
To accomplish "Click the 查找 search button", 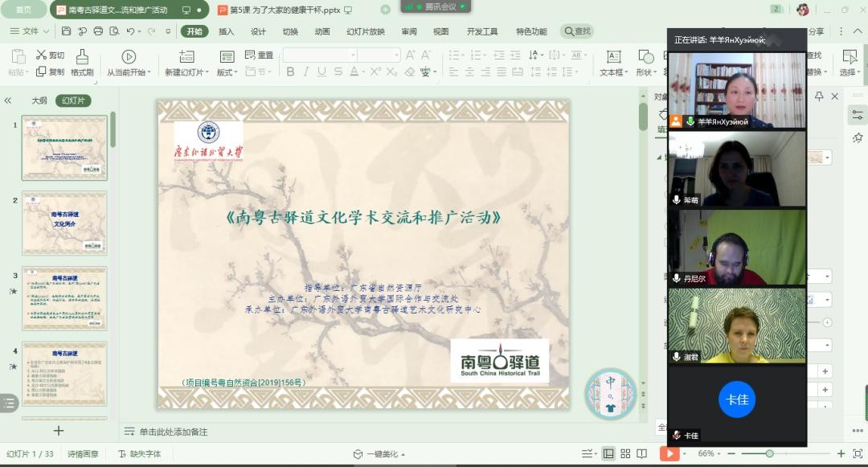I will 577,31.
